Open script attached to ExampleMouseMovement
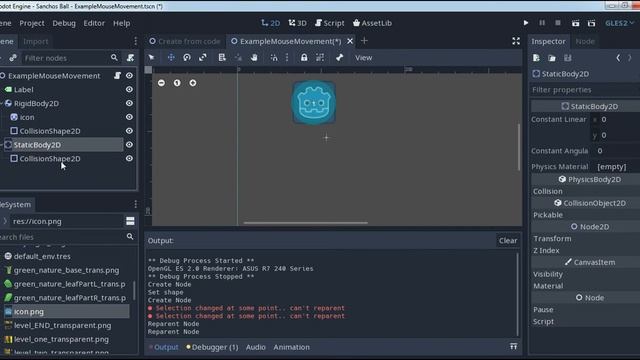 [x=118, y=76]
